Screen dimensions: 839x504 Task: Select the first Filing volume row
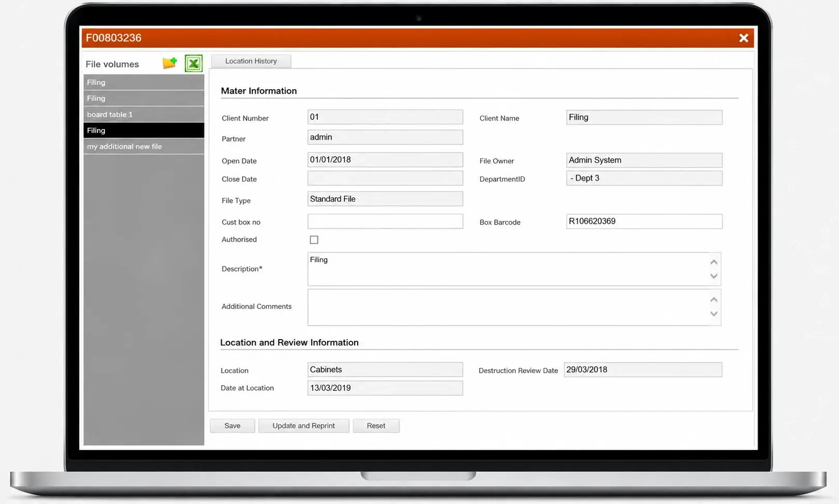pyautogui.click(x=144, y=82)
